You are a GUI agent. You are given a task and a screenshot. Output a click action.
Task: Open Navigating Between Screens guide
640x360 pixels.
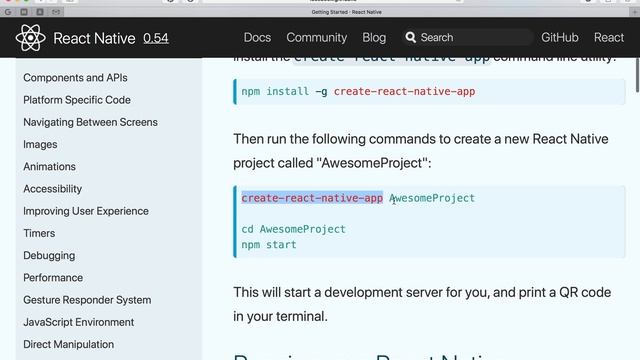[x=90, y=122]
